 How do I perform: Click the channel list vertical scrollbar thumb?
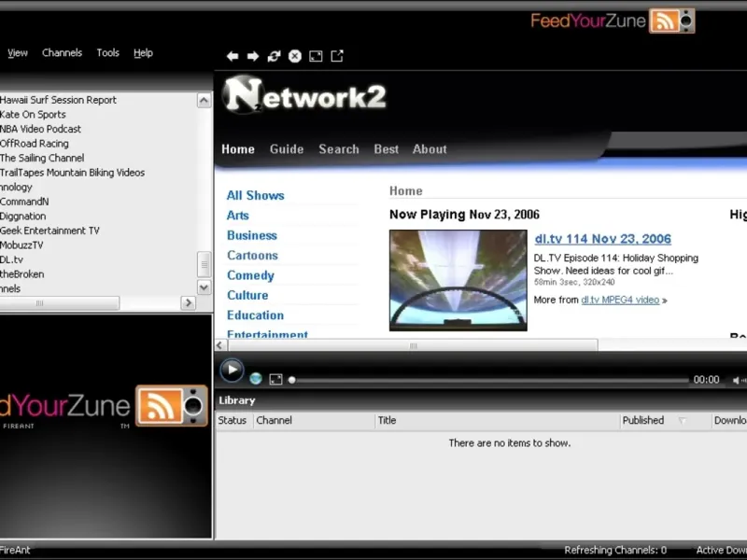[x=204, y=264]
